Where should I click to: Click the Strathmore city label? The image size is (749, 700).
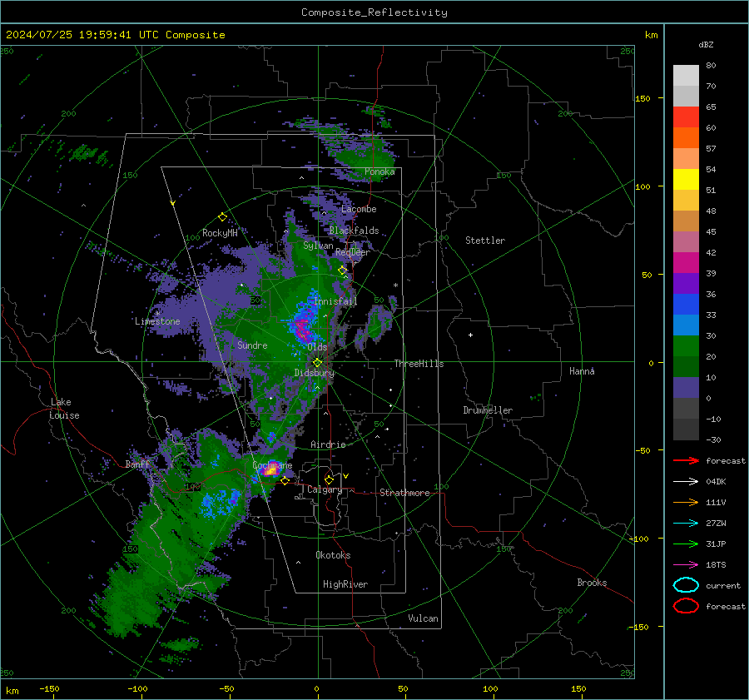[404, 493]
